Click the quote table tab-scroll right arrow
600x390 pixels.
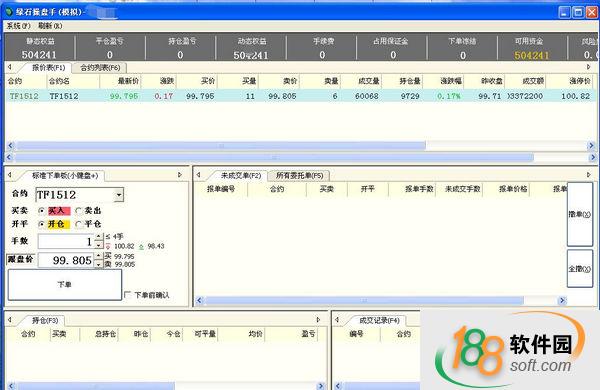589,67
